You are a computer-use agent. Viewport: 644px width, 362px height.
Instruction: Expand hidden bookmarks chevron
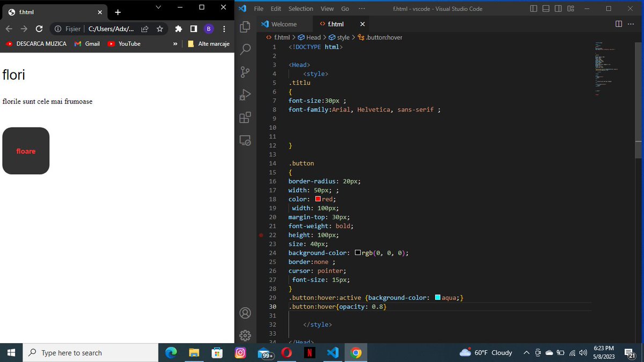point(175,44)
